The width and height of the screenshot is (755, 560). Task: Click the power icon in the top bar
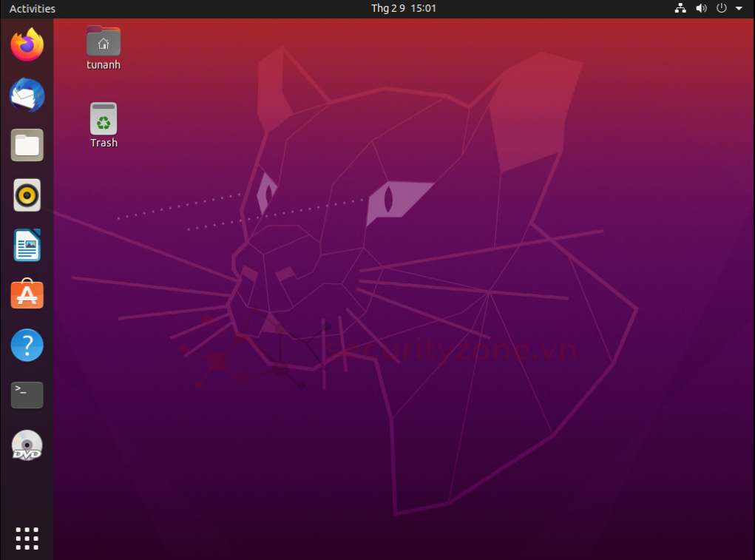point(722,9)
